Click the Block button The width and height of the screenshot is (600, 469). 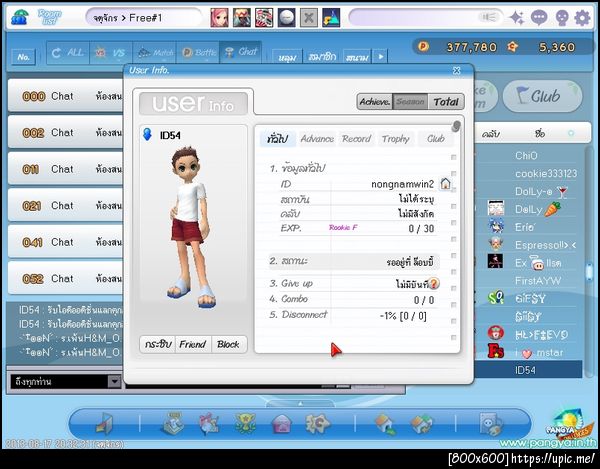click(228, 344)
